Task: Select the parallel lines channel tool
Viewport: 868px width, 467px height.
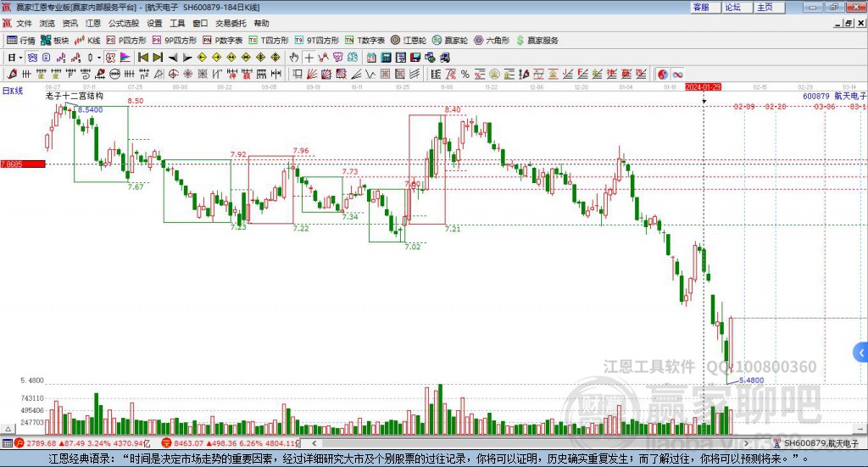Action: (x=414, y=74)
